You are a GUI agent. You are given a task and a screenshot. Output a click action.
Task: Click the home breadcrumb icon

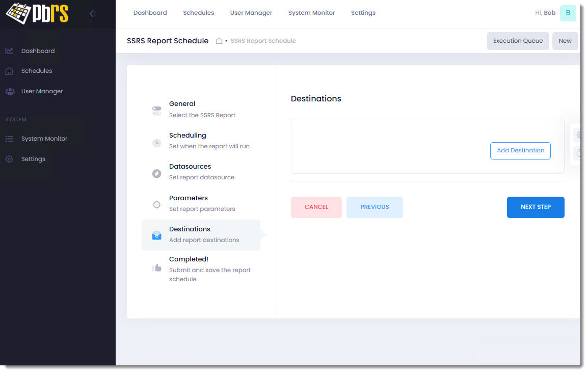click(219, 41)
